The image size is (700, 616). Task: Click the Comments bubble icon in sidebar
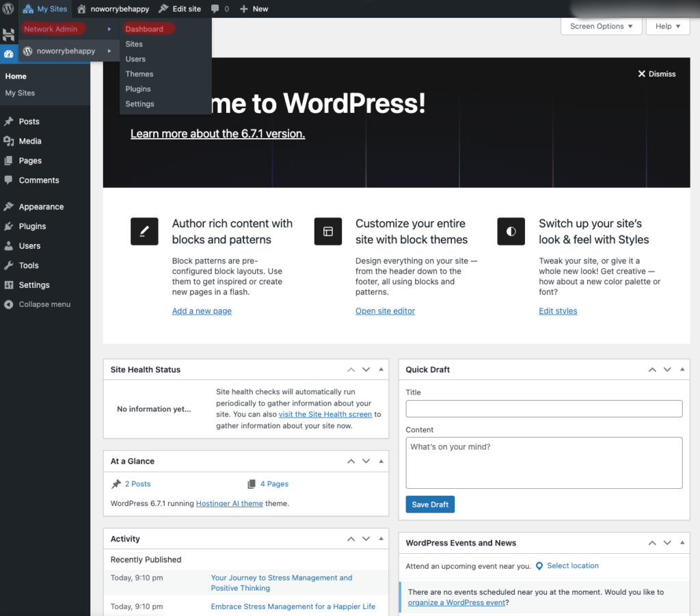click(x=8, y=180)
